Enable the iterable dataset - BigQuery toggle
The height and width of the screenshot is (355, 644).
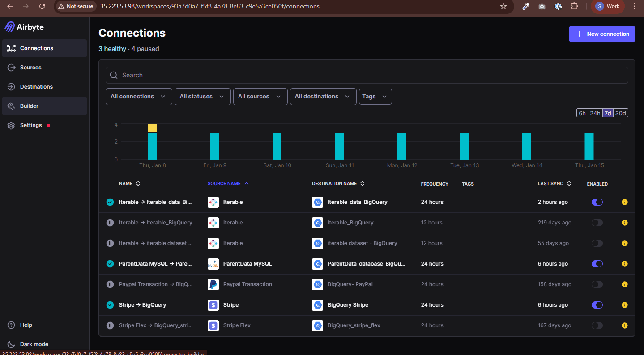(x=597, y=243)
